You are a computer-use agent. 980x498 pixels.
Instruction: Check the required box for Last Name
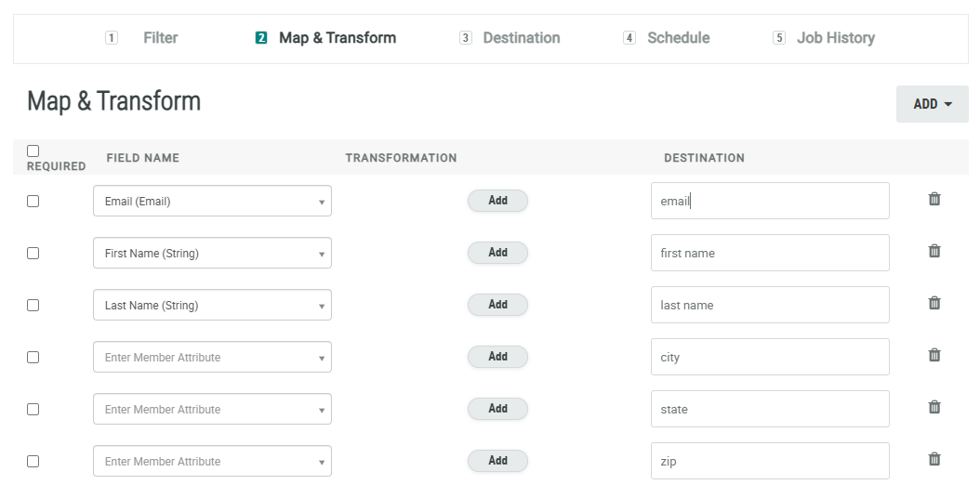[33, 305]
